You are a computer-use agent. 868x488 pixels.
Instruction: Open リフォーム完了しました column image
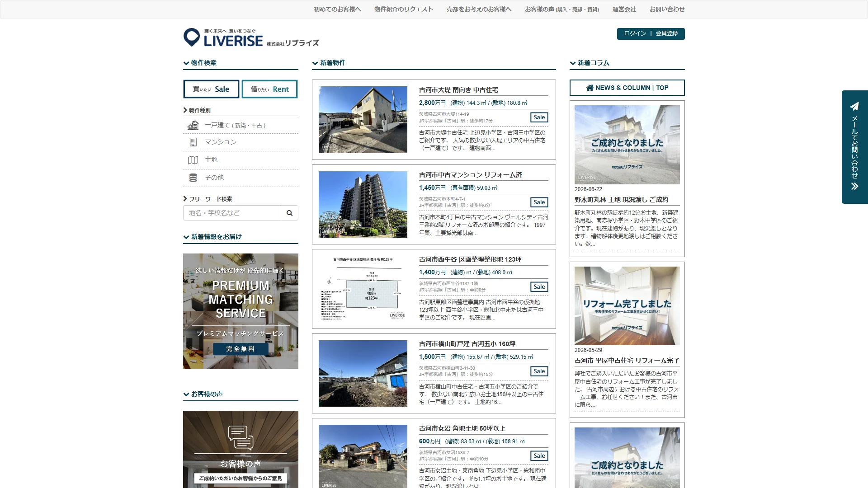point(627,306)
